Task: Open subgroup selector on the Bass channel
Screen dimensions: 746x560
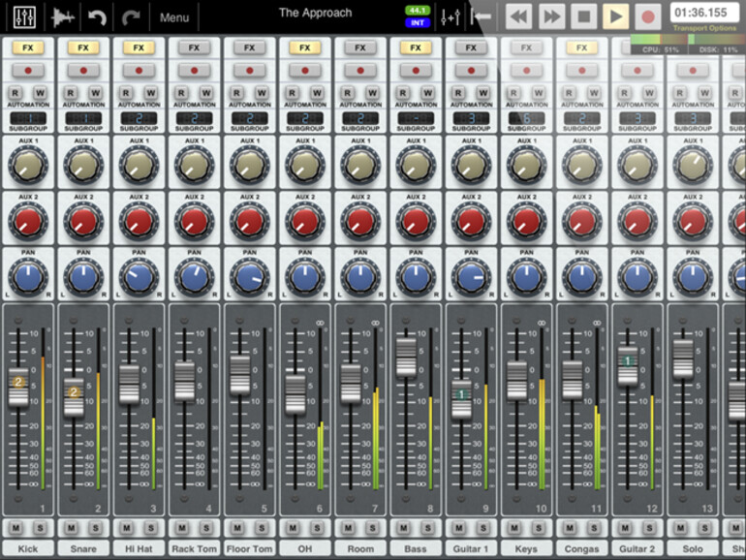Action: tap(415, 119)
